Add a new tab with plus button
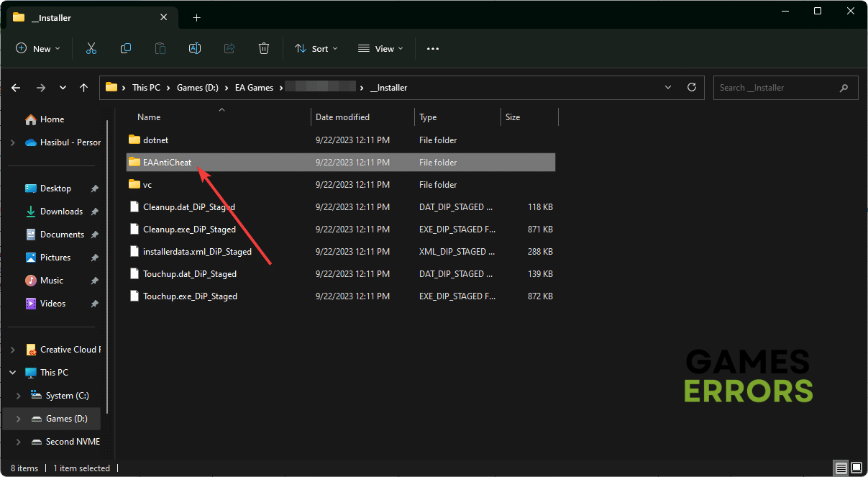Image resolution: width=868 pixels, height=477 pixels. tap(197, 17)
